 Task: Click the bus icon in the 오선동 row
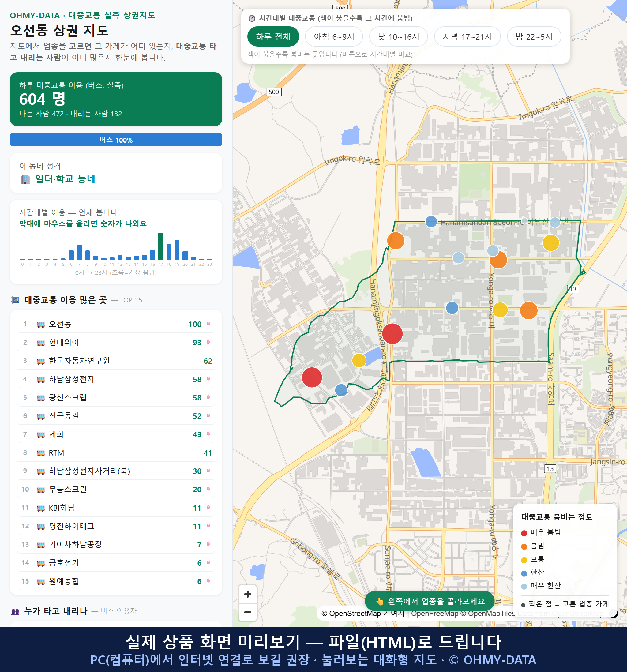pos(40,325)
